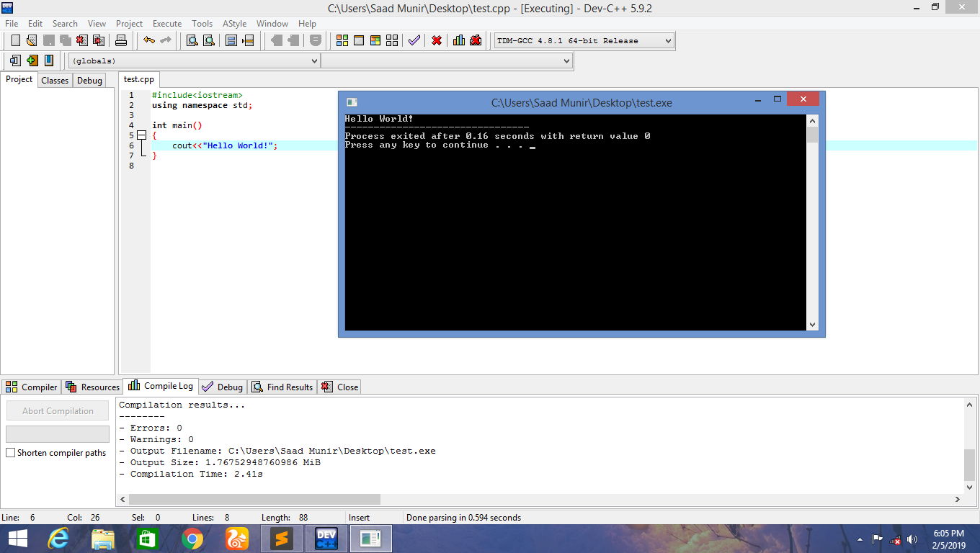
Task: Open Sublime Text from taskbar
Action: tap(282, 539)
